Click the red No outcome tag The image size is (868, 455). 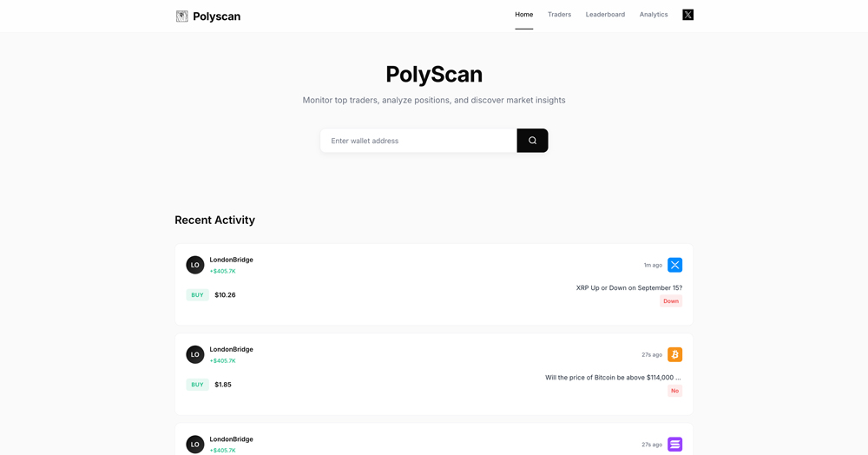click(x=674, y=391)
